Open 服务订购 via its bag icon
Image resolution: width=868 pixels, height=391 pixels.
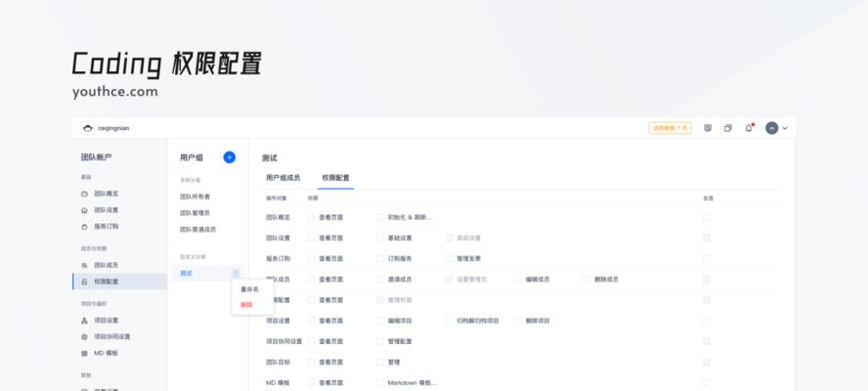pos(84,227)
